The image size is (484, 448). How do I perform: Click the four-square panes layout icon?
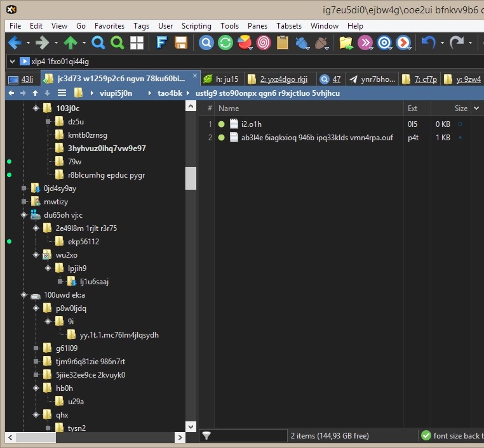(137, 43)
